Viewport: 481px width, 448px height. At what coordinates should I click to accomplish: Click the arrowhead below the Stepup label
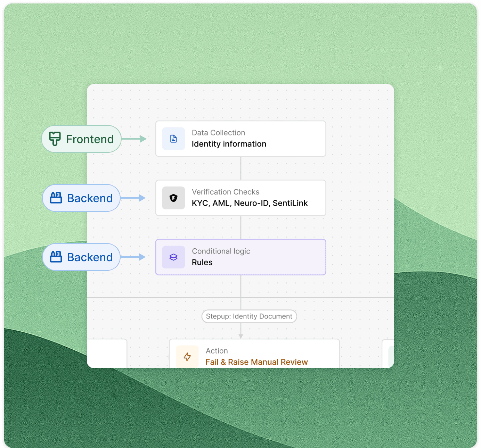tap(241, 336)
